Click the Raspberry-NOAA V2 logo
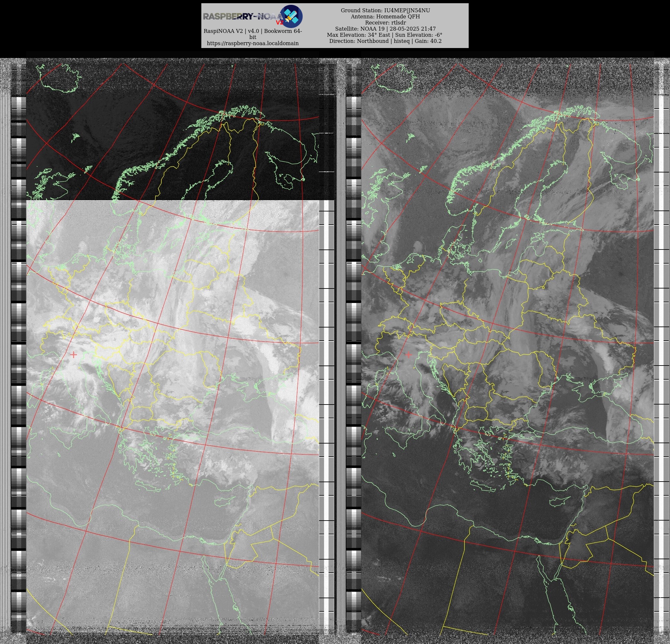 pos(253,16)
